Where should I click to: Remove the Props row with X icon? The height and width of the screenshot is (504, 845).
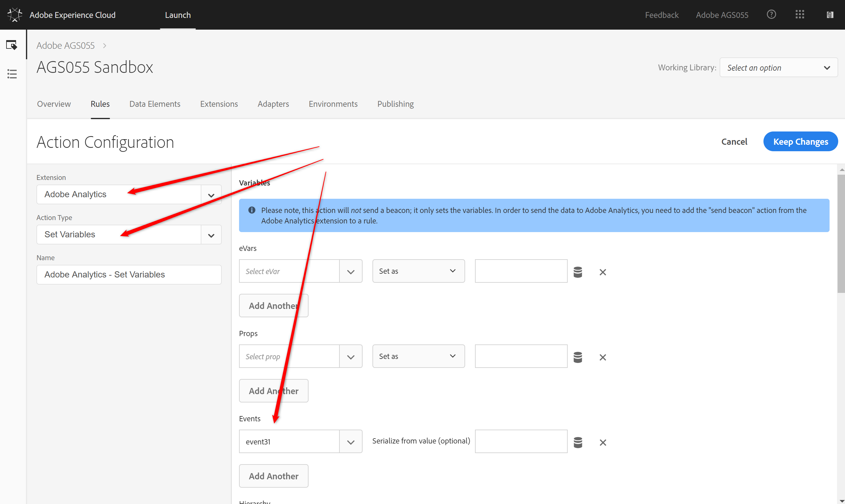603,357
